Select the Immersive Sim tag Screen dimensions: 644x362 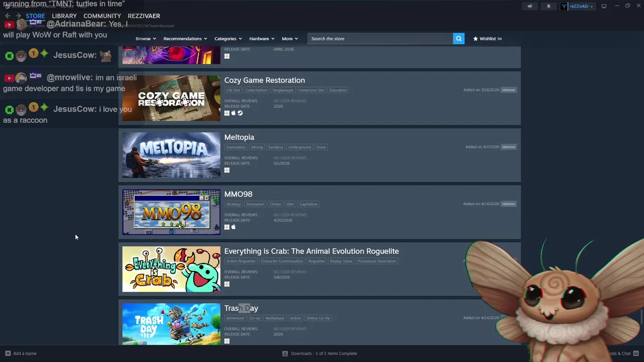tap(311, 90)
